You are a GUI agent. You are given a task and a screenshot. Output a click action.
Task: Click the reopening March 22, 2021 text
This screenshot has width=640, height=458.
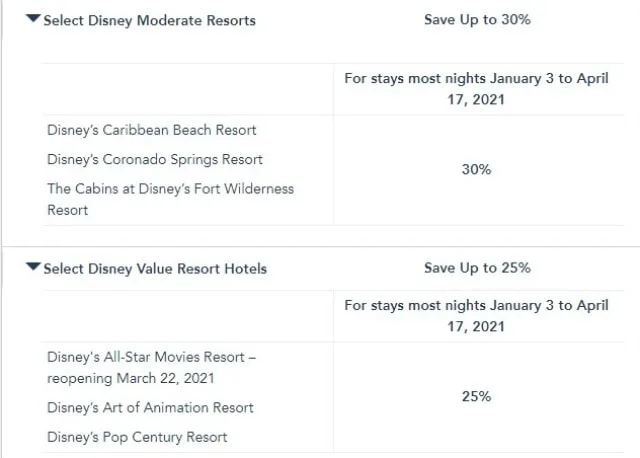coord(130,378)
